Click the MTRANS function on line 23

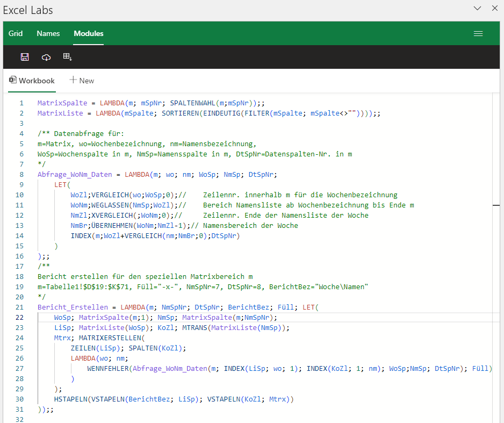(x=195, y=328)
